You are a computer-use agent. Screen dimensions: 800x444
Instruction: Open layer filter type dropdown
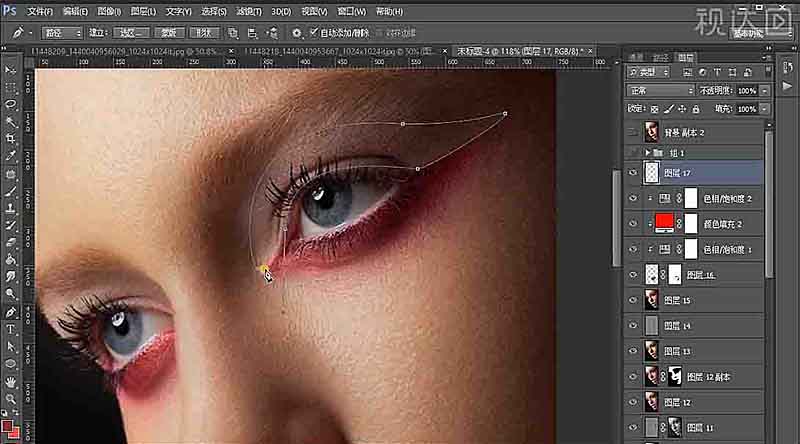point(648,72)
